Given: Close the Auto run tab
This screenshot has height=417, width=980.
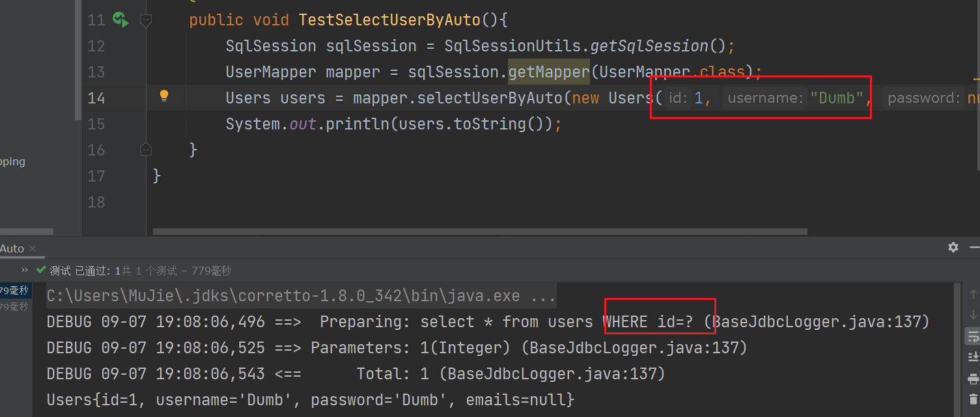Looking at the screenshot, I should pyautogui.click(x=33, y=249).
